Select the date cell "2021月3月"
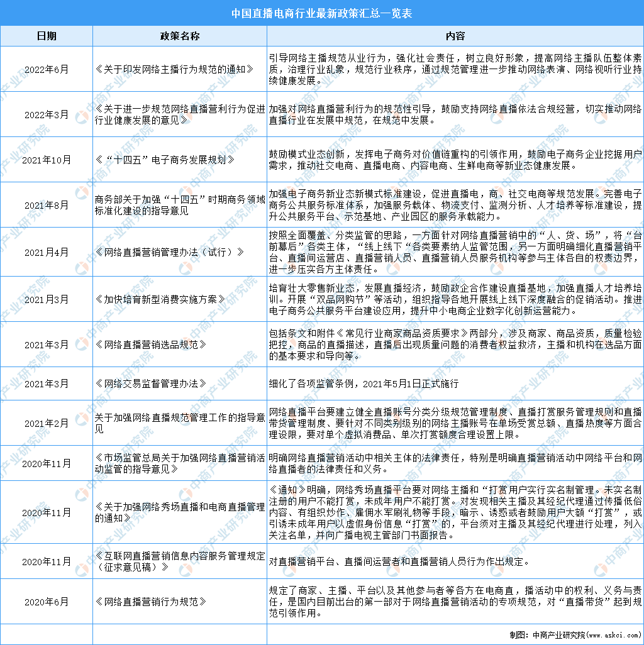The image size is (644, 645). tap(47, 299)
